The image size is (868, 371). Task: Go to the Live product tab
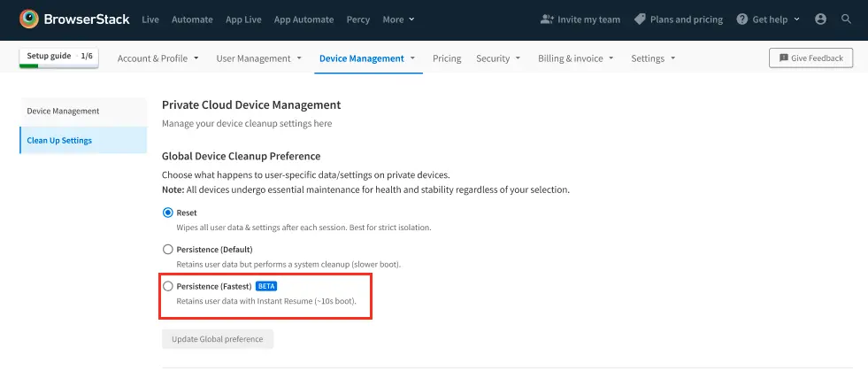(150, 19)
